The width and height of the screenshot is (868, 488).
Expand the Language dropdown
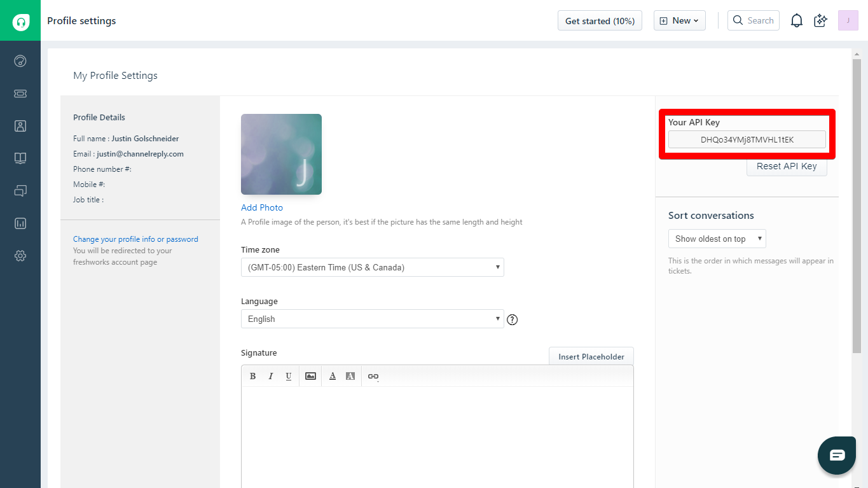pos(373,319)
